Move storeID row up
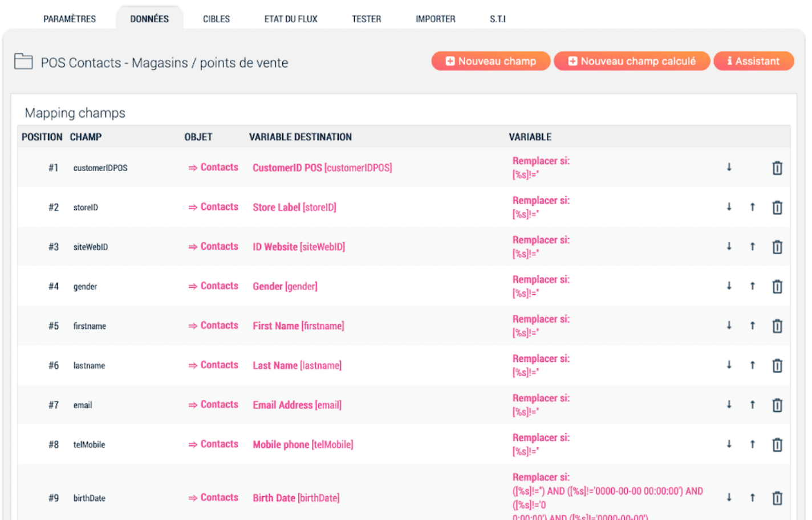 pyautogui.click(x=752, y=207)
